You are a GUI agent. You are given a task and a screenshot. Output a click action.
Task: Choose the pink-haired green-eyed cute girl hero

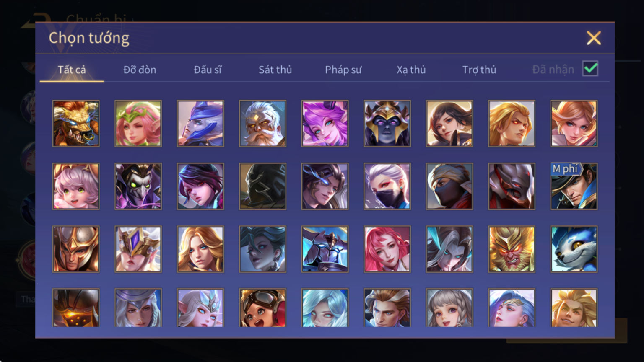point(76,186)
